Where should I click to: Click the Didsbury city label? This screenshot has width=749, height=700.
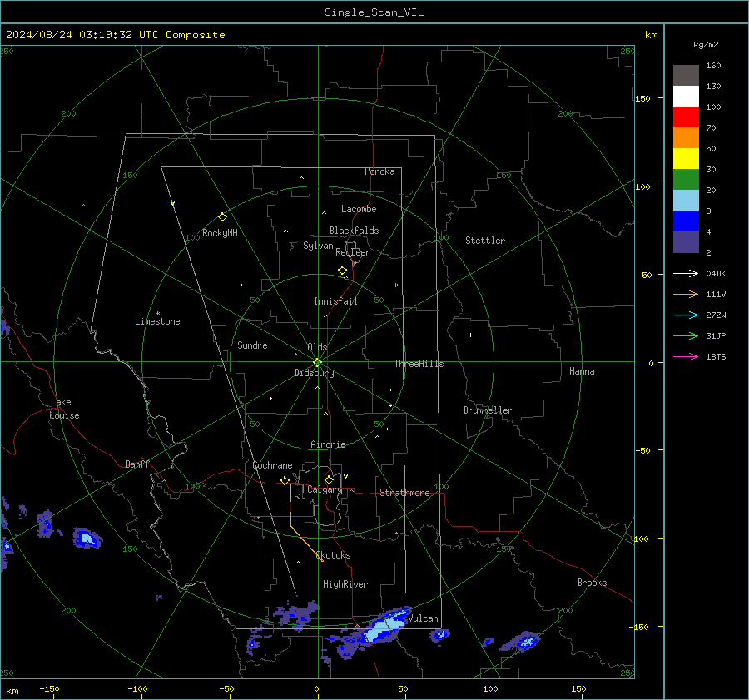tap(314, 373)
